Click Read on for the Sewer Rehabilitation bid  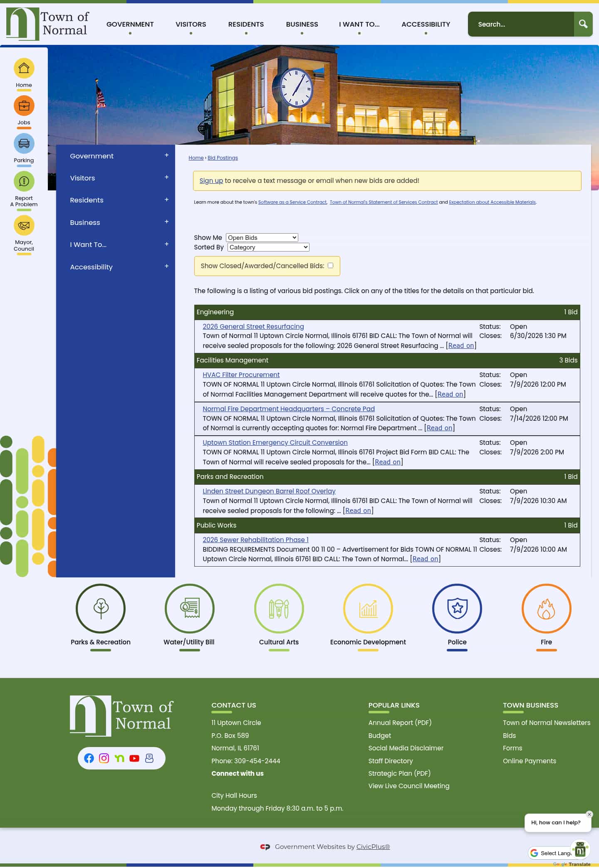click(425, 559)
